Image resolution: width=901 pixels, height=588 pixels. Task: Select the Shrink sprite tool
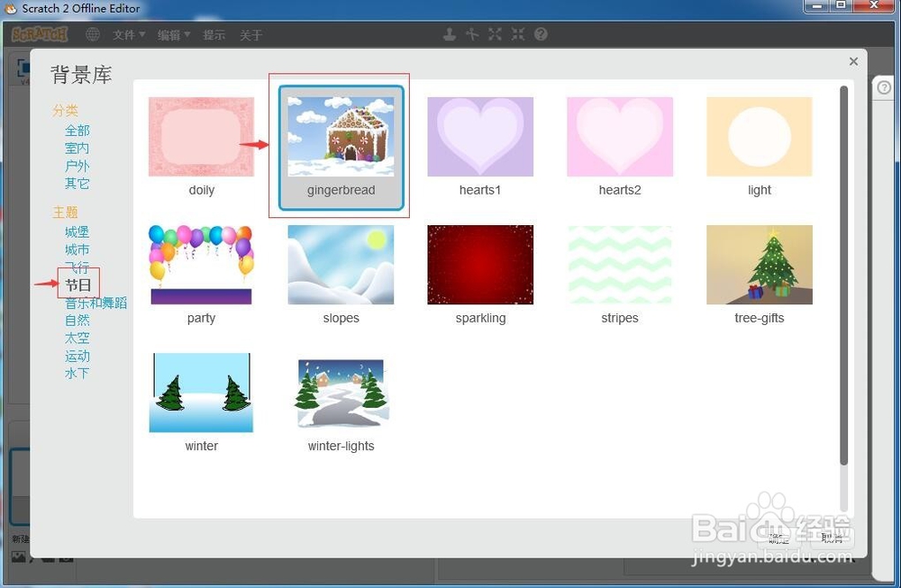[518, 34]
